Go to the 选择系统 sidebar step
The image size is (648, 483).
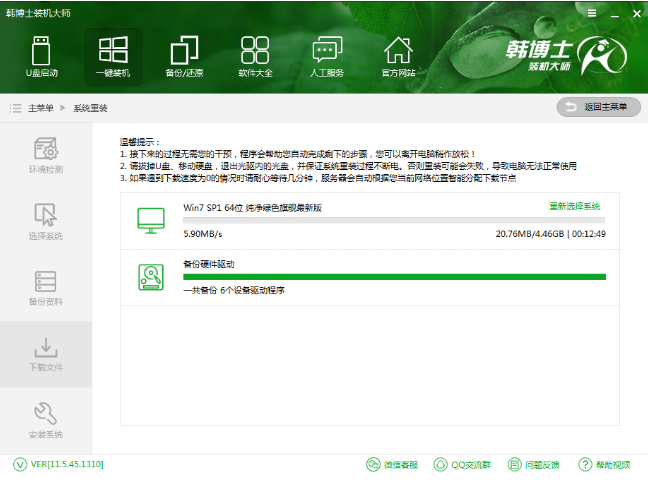(46, 221)
